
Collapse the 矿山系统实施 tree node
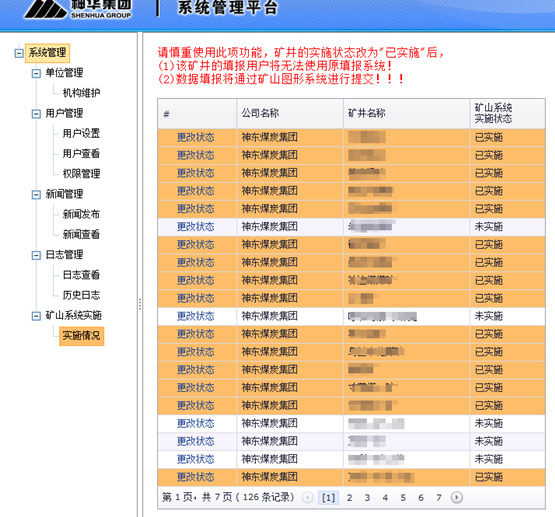(x=36, y=316)
